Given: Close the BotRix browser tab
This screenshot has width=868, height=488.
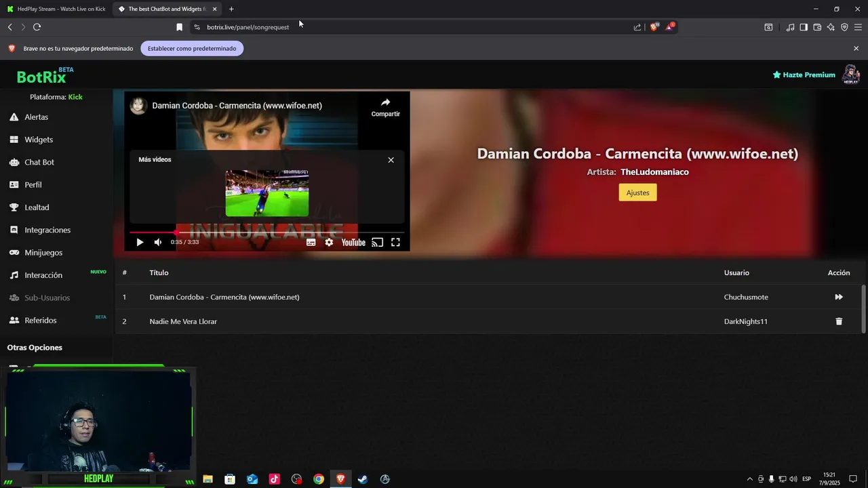Looking at the screenshot, I should (x=215, y=9).
